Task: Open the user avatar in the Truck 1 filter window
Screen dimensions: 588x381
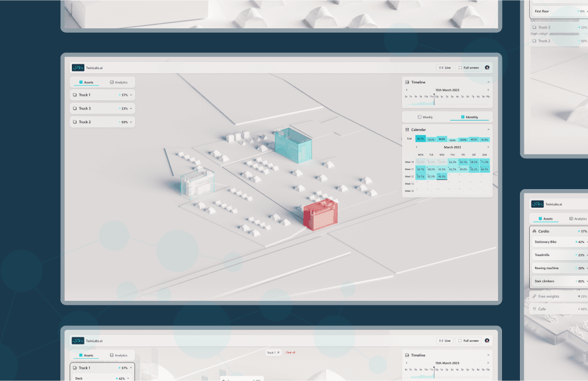Action: coord(487,341)
